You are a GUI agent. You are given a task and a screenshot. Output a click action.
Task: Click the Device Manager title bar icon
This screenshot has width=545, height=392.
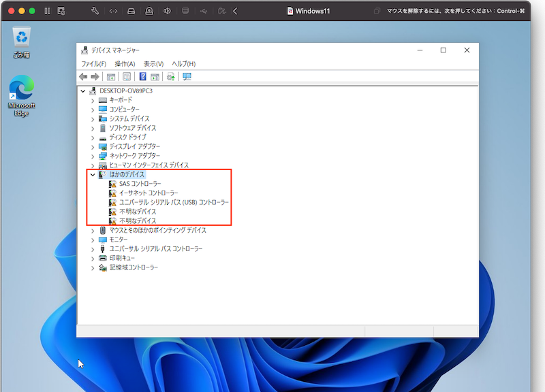pos(84,50)
